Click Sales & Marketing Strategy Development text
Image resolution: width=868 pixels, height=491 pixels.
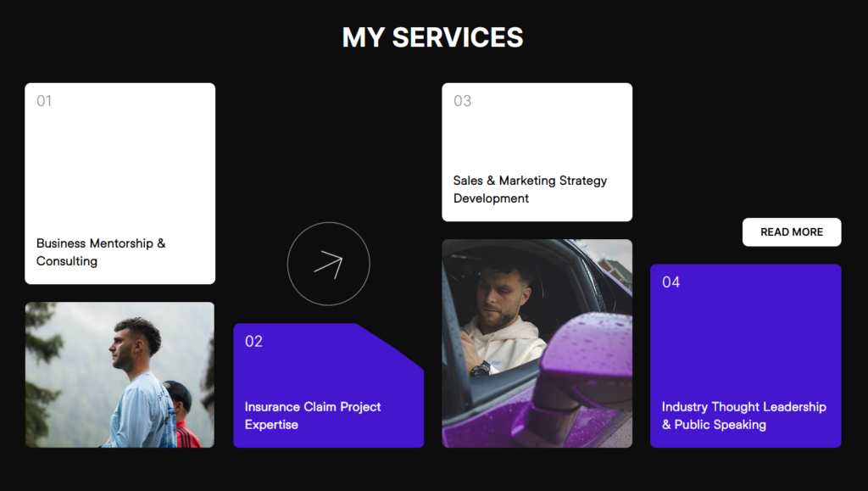click(530, 189)
